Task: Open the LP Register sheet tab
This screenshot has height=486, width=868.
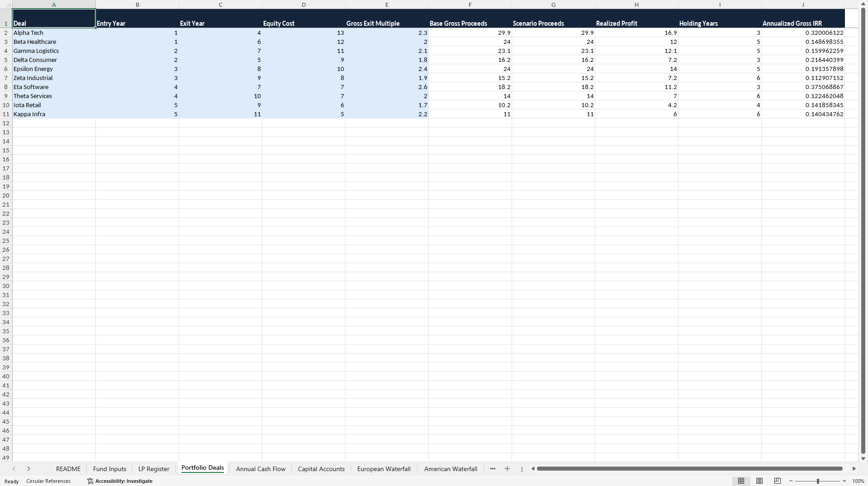Action: coord(154,469)
